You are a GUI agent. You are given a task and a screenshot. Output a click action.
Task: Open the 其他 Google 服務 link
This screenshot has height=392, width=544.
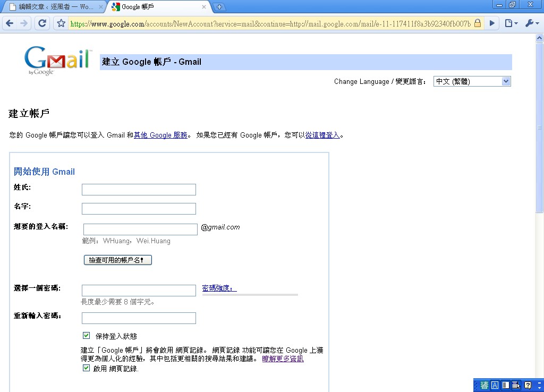point(160,135)
